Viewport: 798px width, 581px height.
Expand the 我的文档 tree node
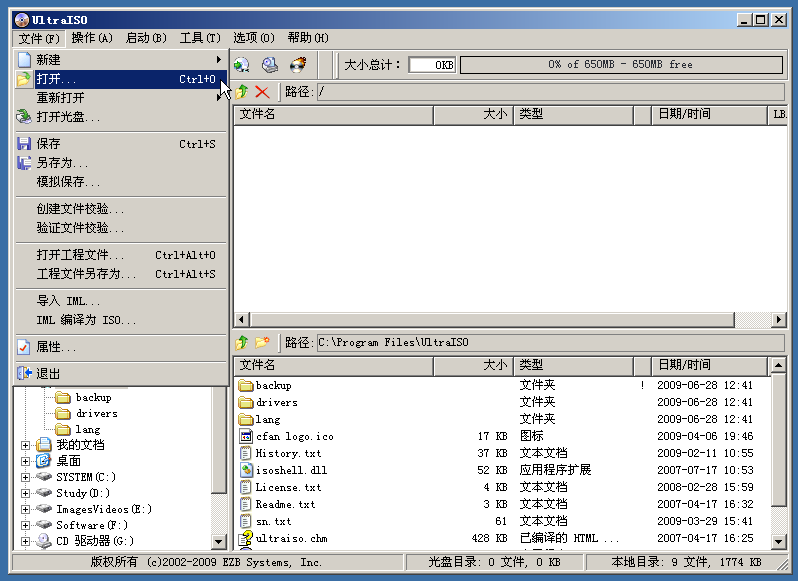coord(25,445)
